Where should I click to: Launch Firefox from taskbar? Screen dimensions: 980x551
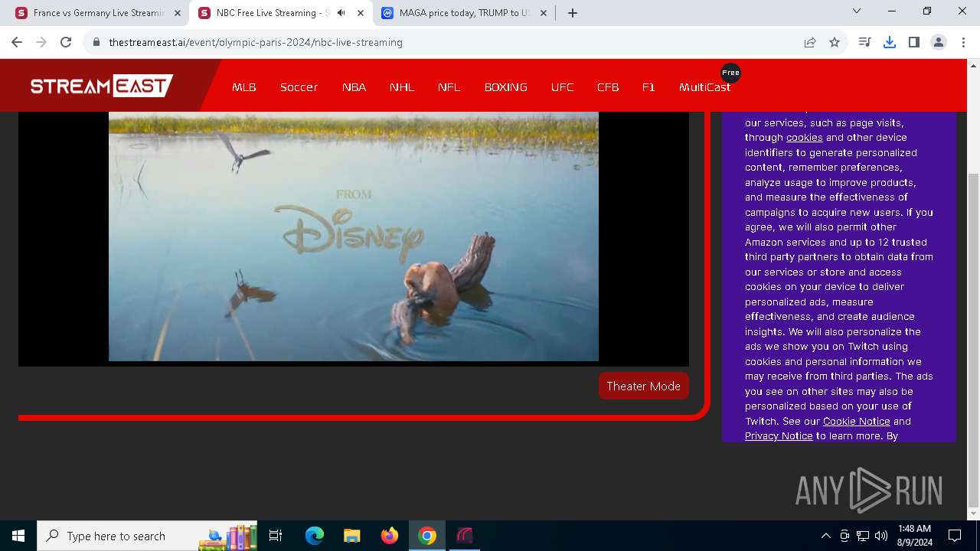[x=390, y=536]
